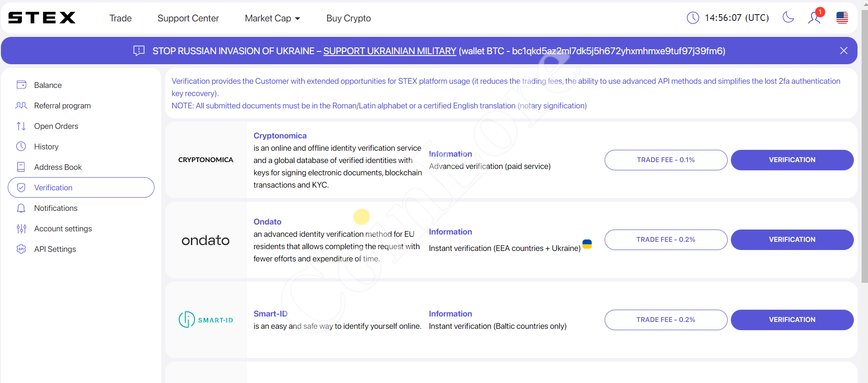Click the Open Orders arrows icon
Image resolution: width=868 pixels, height=383 pixels.
(21, 126)
